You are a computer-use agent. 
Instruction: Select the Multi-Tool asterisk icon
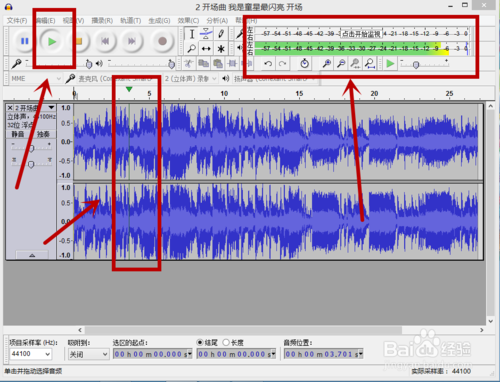pyautogui.click(x=221, y=49)
